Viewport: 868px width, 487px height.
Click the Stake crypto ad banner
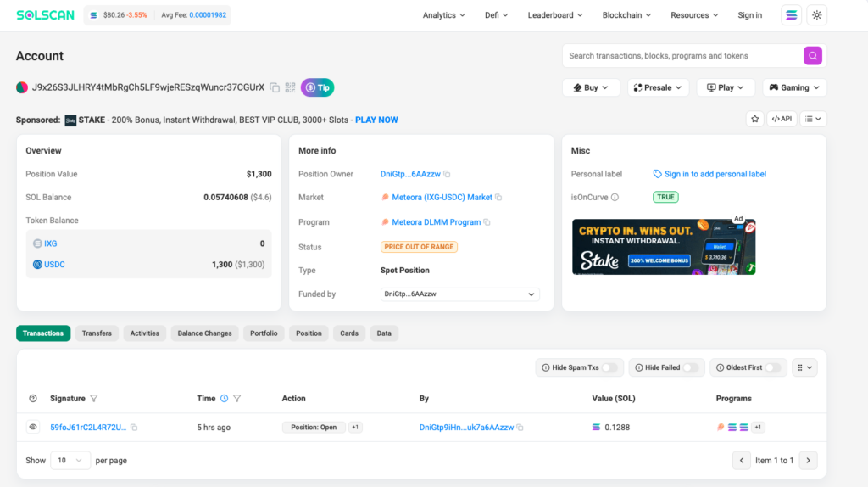click(x=664, y=247)
